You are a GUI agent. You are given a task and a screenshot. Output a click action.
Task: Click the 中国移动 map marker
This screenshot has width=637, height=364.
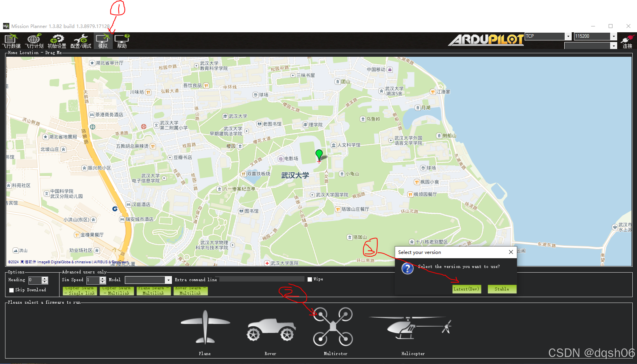[x=390, y=70]
